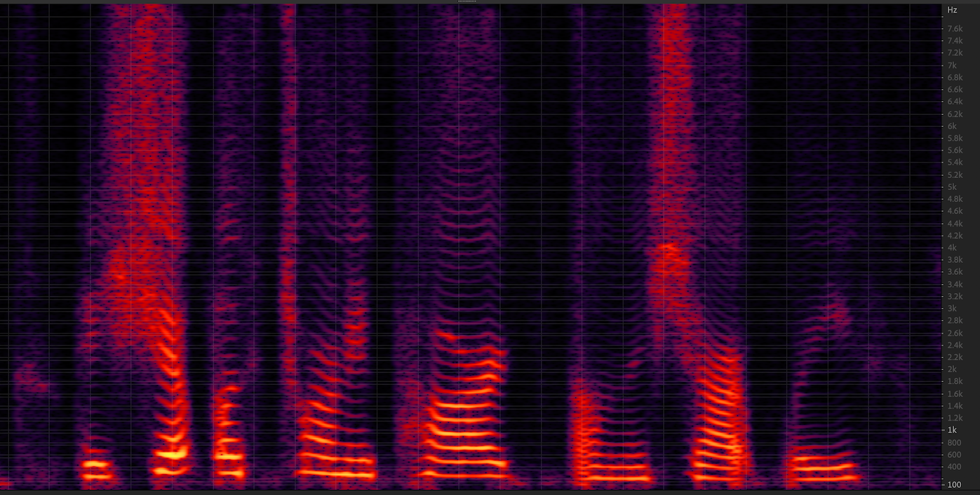Click the 1.4k frequency axis label
Image resolution: width=980 pixels, height=495 pixels.
tap(954, 406)
